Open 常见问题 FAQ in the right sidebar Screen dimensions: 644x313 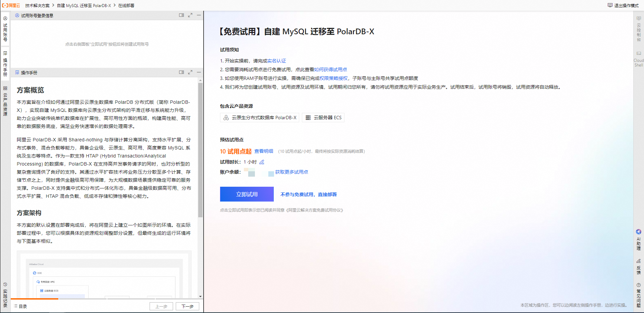click(639, 295)
